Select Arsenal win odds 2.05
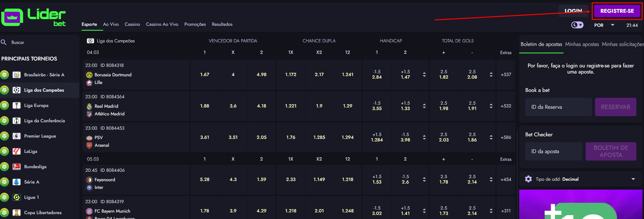This screenshot has width=644, height=219. (262, 137)
